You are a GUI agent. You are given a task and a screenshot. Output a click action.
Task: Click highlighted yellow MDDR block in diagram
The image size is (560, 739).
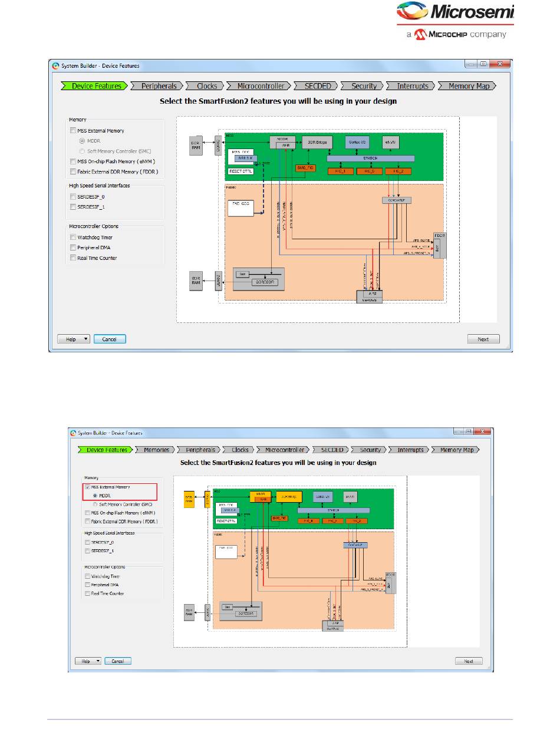click(x=260, y=497)
